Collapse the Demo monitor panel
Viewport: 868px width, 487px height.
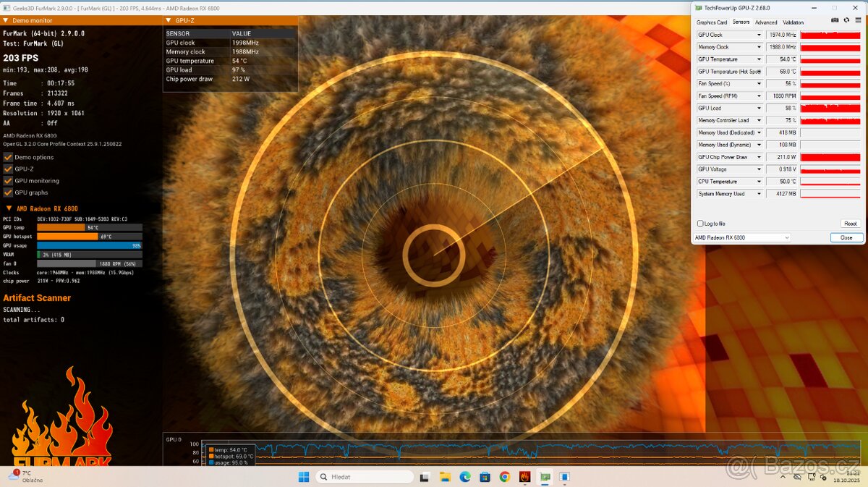pyautogui.click(x=6, y=21)
